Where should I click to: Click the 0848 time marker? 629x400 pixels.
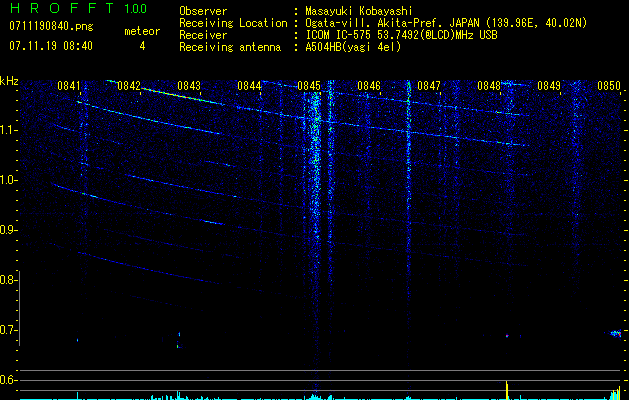pos(489,86)
